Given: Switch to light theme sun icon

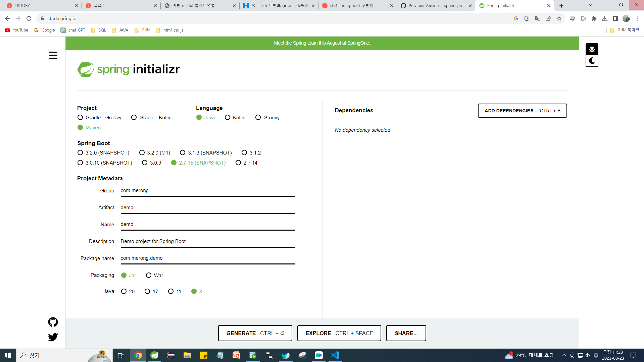Looking at the screenshot, I should (592, 49).
